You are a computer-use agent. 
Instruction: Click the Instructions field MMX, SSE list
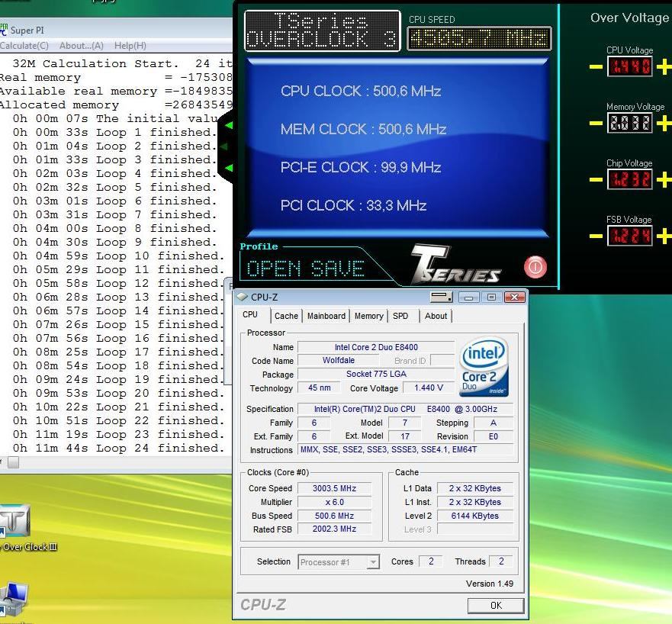[406, 449]
